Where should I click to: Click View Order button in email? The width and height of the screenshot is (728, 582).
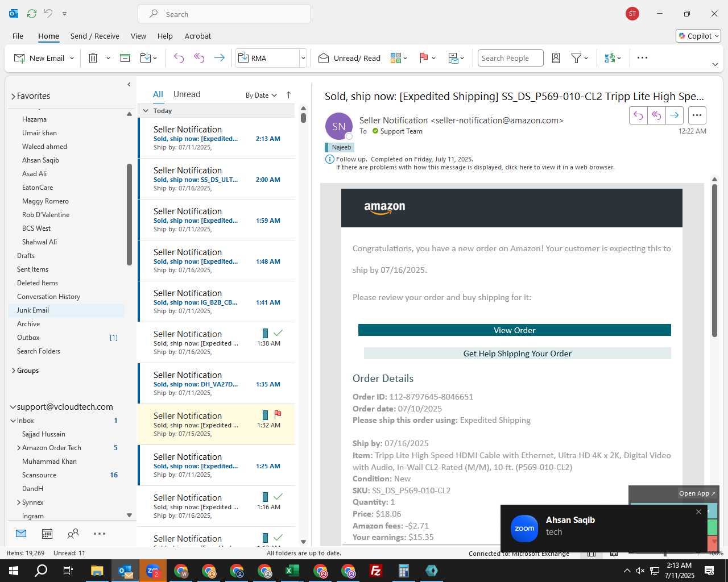515,330
